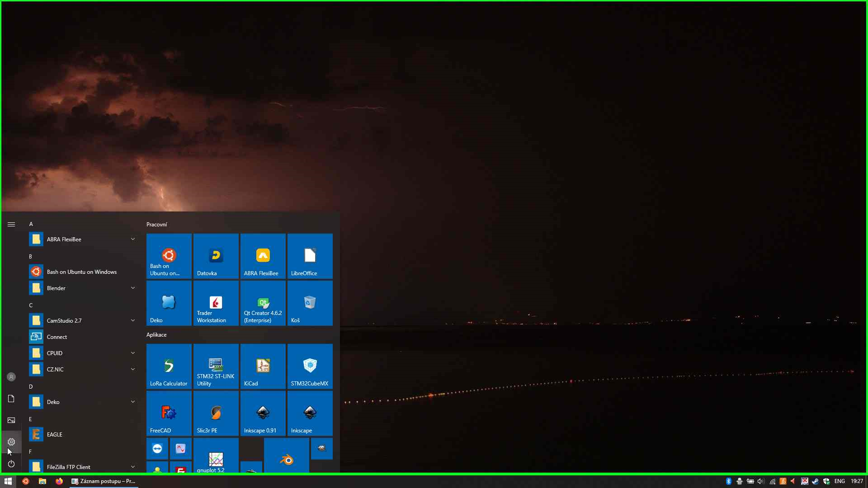The image size is (868, 488).
Task: Open the Datovka tile
Action: (216, 256)
